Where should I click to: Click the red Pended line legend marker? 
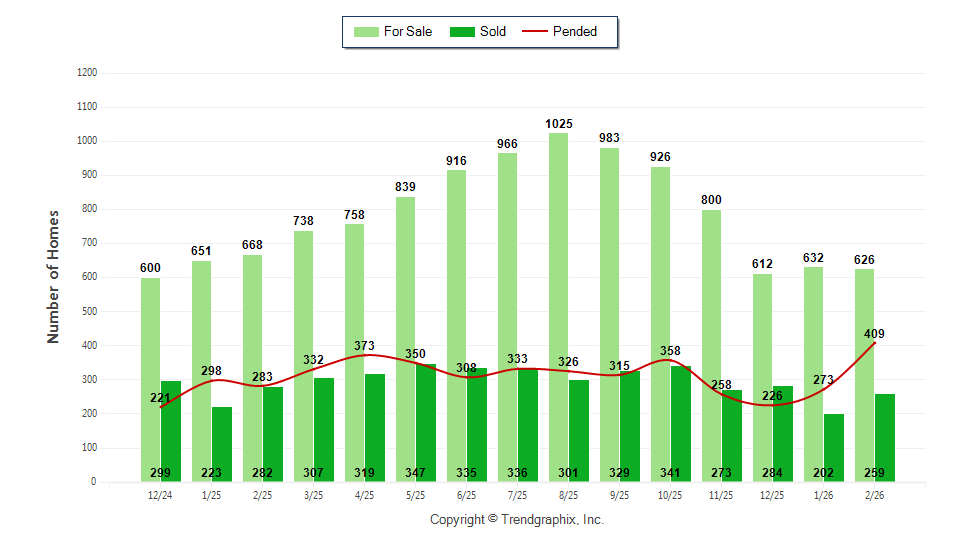click(536, 32)
